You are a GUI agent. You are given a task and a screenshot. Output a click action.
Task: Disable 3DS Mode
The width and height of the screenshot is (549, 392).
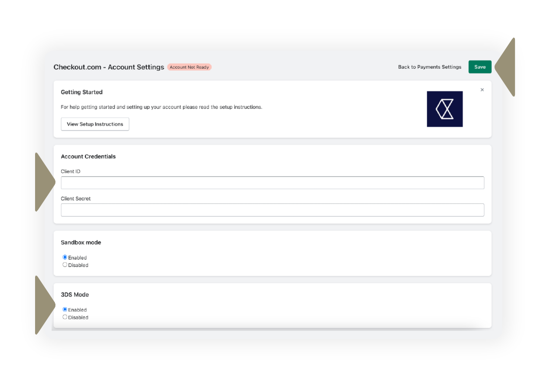coord(65,317)
